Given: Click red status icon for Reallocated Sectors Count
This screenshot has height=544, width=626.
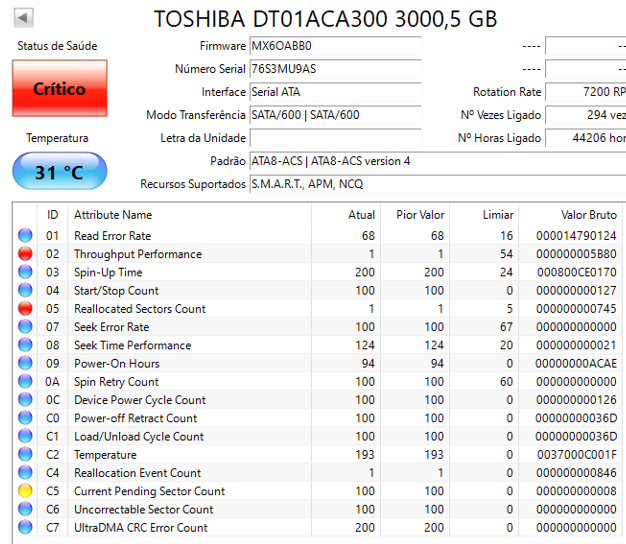Looking at the screenshot, I should [x=25, y=308].
